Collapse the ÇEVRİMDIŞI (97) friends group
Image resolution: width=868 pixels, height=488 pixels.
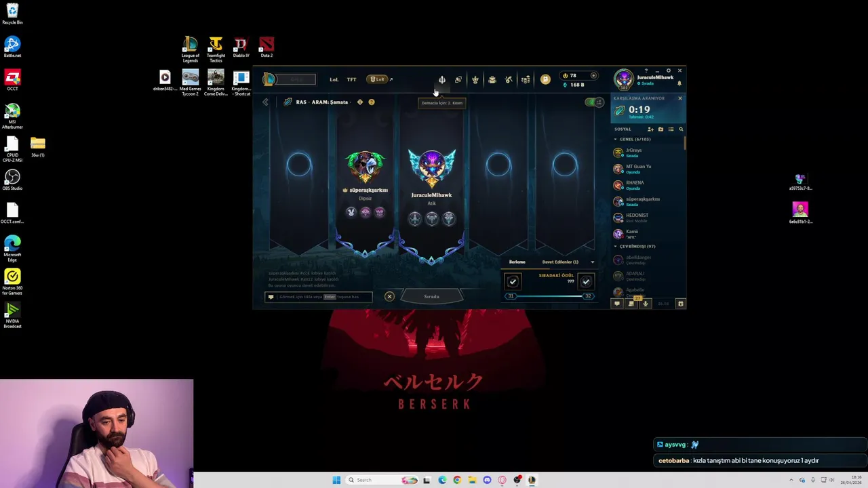[x=634, y=246]
